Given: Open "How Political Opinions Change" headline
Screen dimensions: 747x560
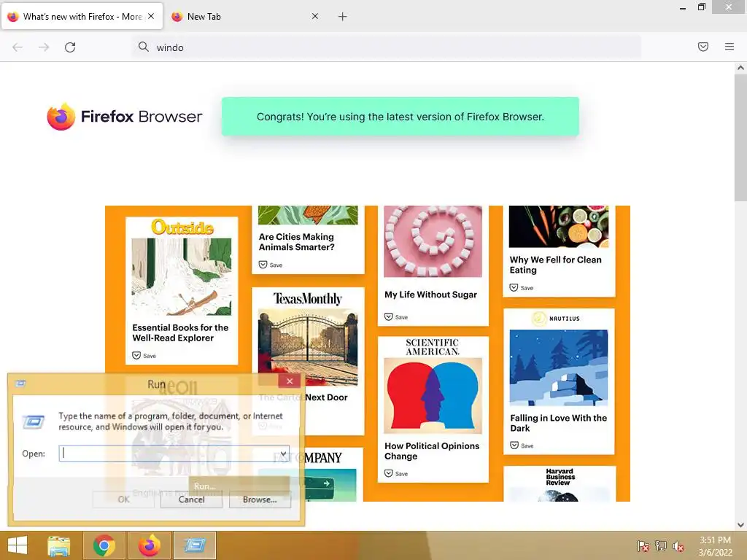Looking at the screenshot, I should [432, 451].
